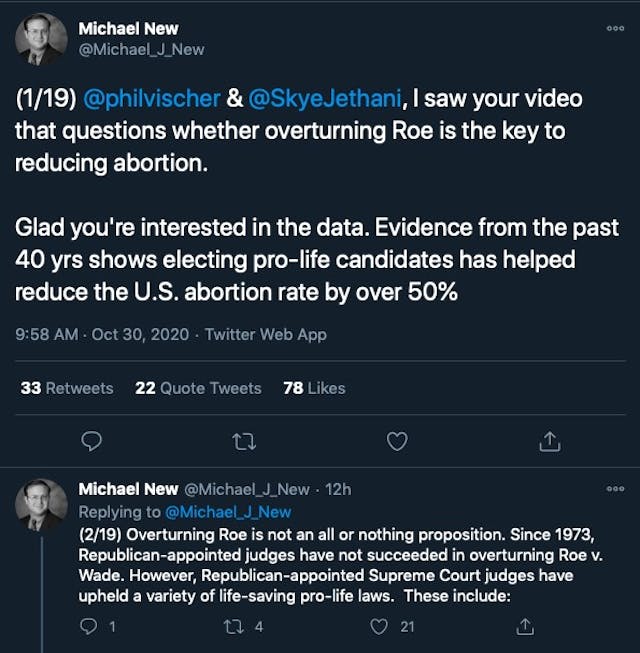
Task: Reply to the main (1/19) tweet
Action: coord(90,440)
